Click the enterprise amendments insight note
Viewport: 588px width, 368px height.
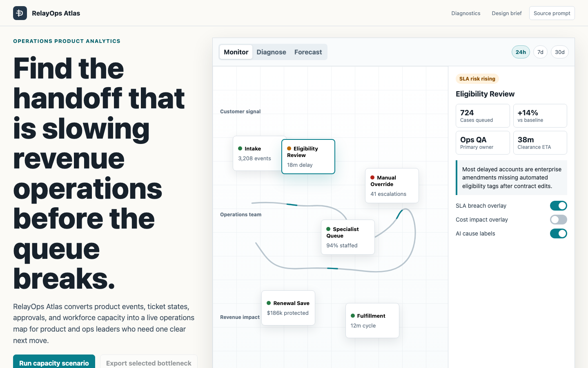pos(512,177)
